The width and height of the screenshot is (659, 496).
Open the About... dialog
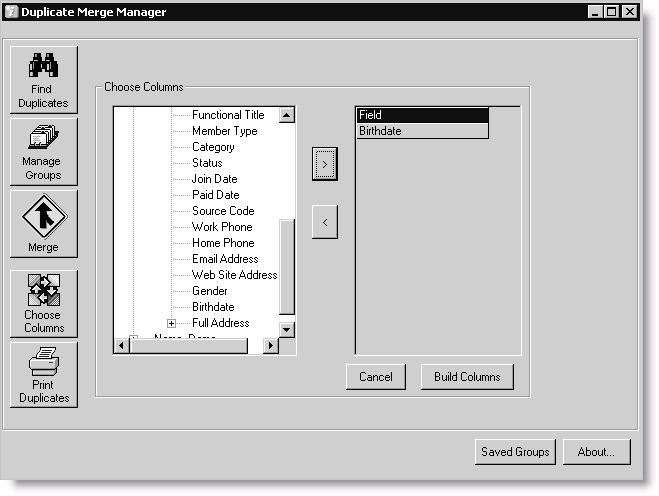point(596,452)
